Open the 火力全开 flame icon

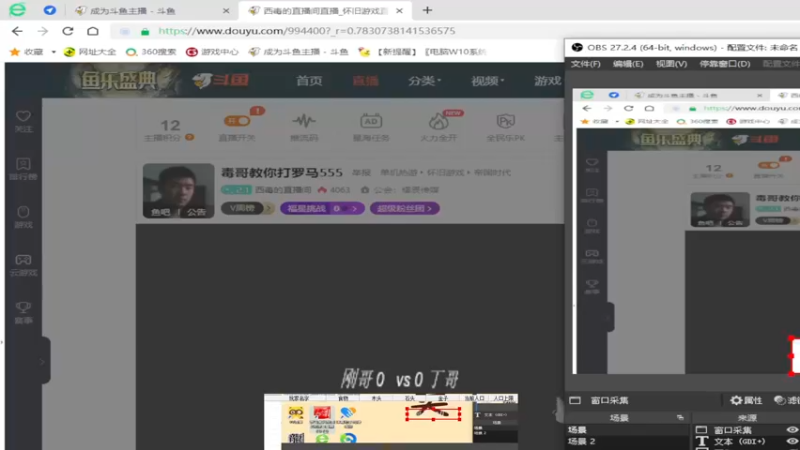438,121
